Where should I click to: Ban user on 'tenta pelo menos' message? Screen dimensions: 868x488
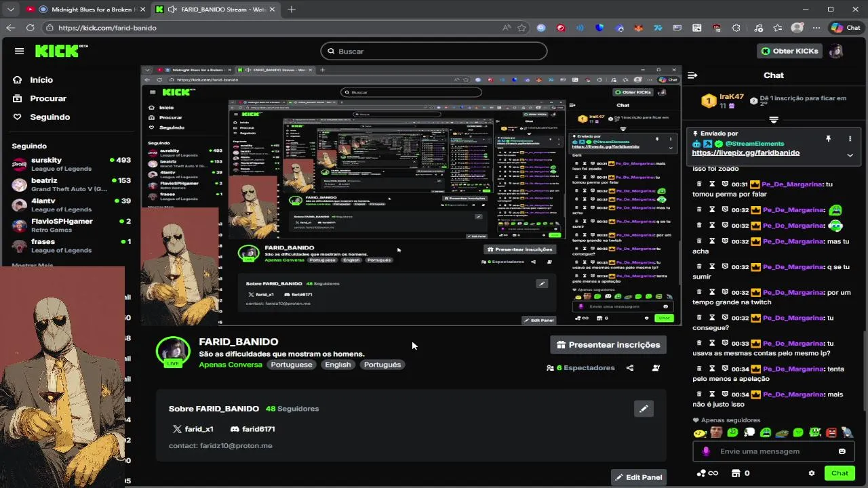click(x=725, y=369)
